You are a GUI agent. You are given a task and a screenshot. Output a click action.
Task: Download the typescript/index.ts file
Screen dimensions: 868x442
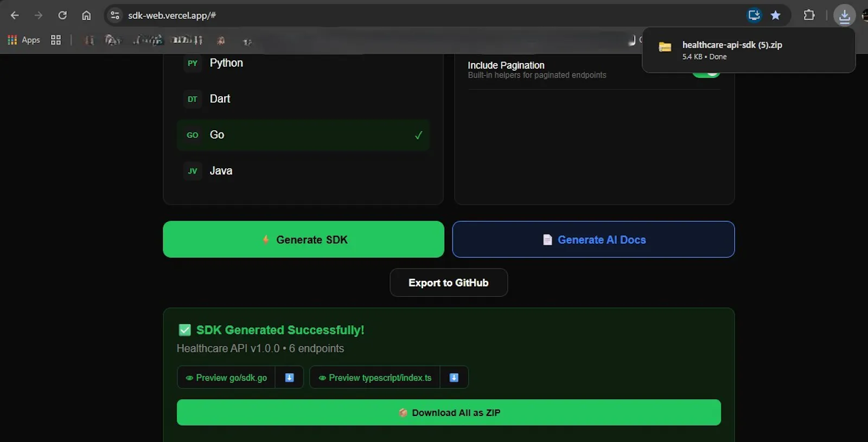coord(454,377)
